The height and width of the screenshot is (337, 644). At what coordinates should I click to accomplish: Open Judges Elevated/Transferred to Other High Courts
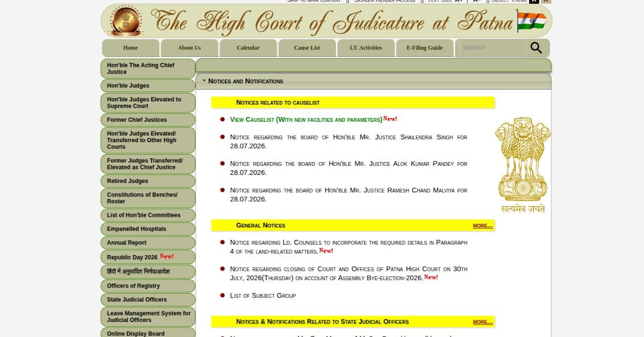point(148,140)
